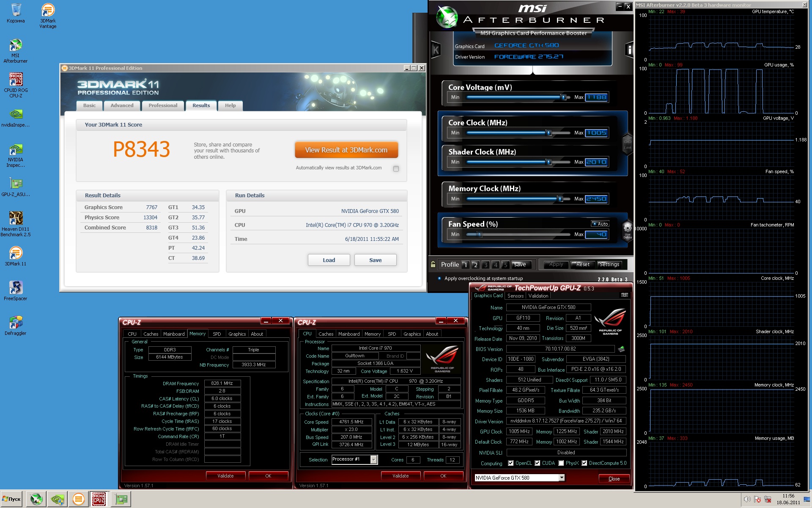
Task: Open the Processor #1 selection dropdown
Action: pos(373,459)
